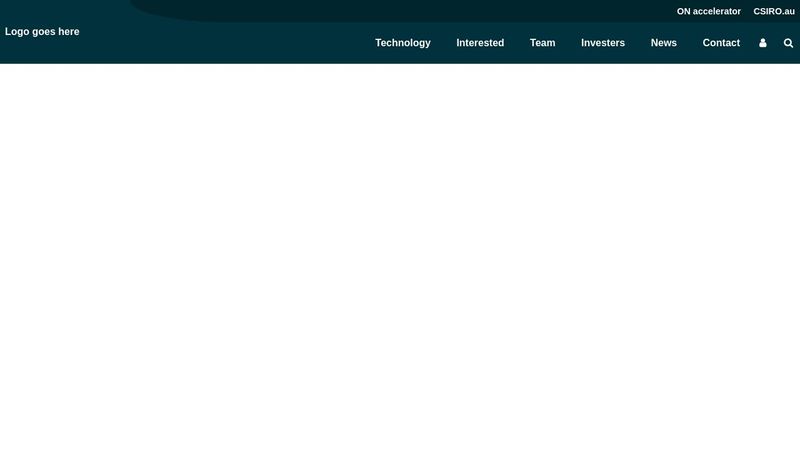The width and height of the screenshot is (800, 450).
Task: Open Contact, the last text navigation item
Action: 721,43
